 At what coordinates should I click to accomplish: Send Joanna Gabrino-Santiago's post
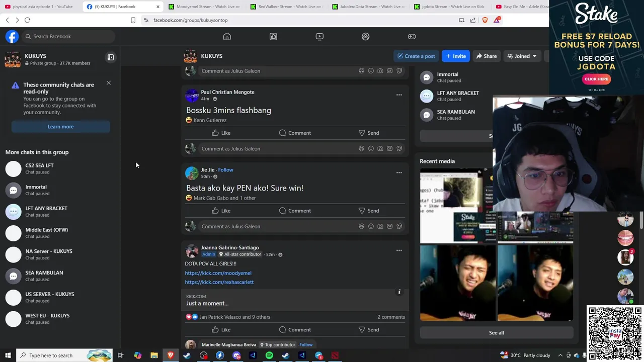368,330
